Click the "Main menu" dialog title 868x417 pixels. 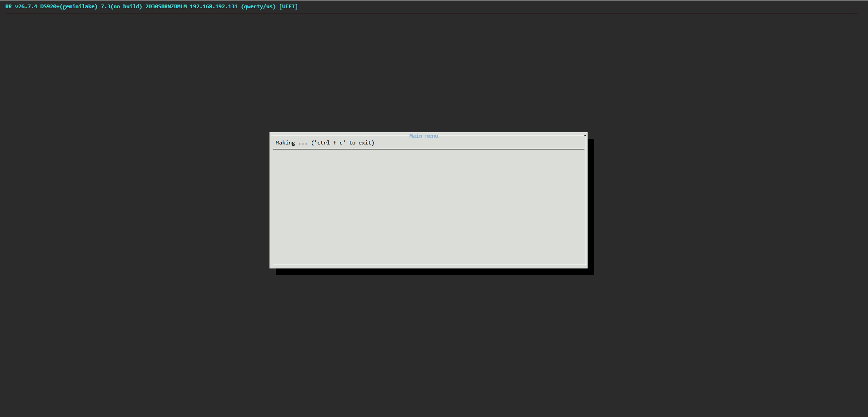click(x=424, y=136)
